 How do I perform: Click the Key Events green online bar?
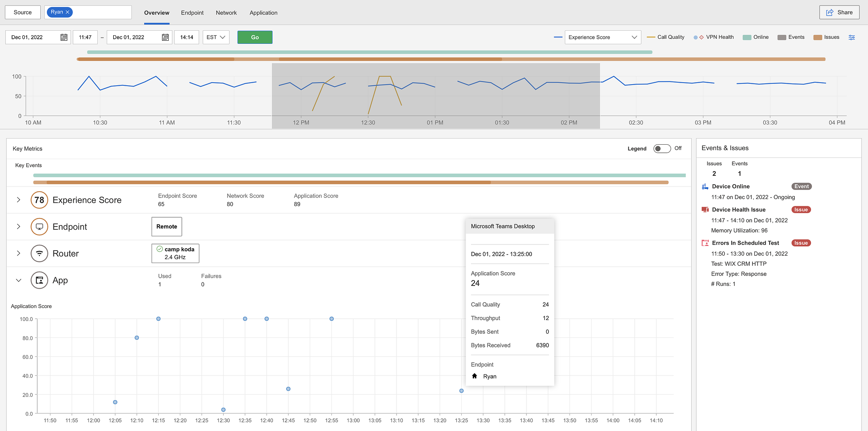pyautogui.click(x=359, y=175)
